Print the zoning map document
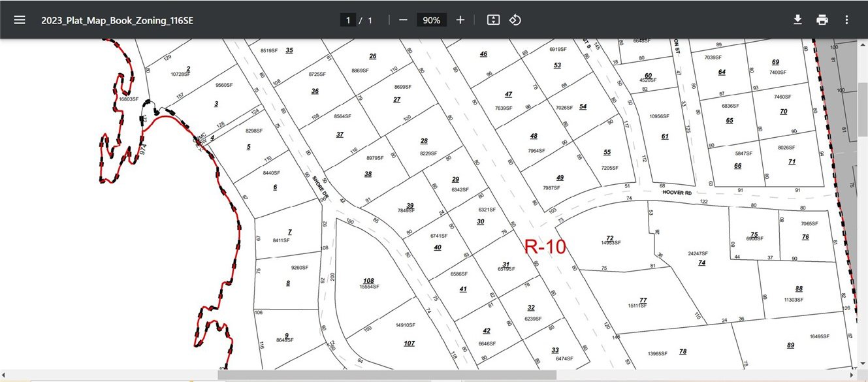The width and height of the screenshot is (868, 382). pyautogui.click(x=822, y=20)
